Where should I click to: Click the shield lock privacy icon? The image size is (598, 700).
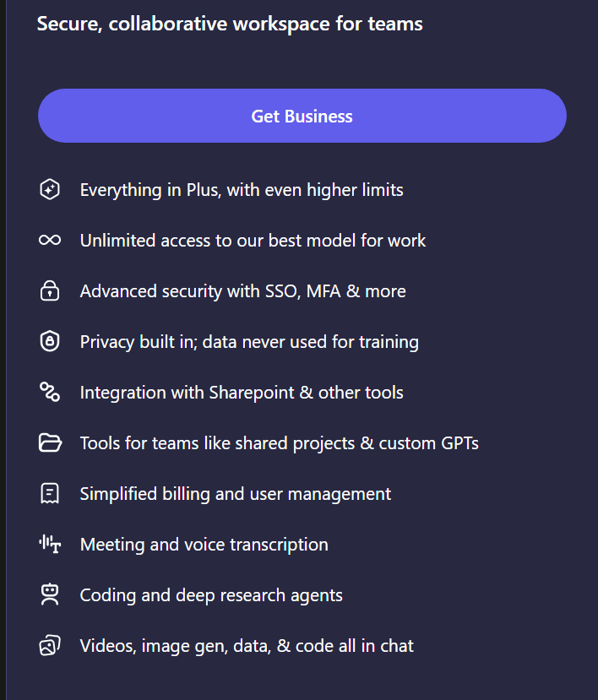(50, 342)
